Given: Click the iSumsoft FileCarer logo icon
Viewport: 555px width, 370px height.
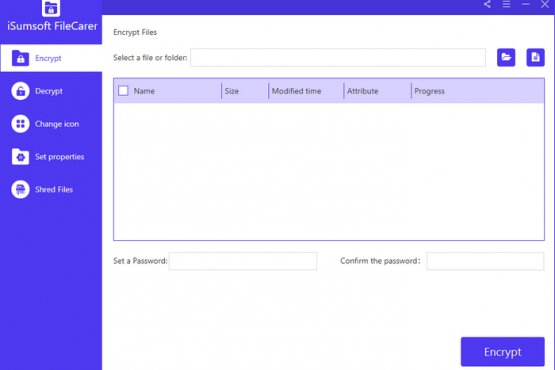Looking at the screenshot, I should click(x=51, y=8).
